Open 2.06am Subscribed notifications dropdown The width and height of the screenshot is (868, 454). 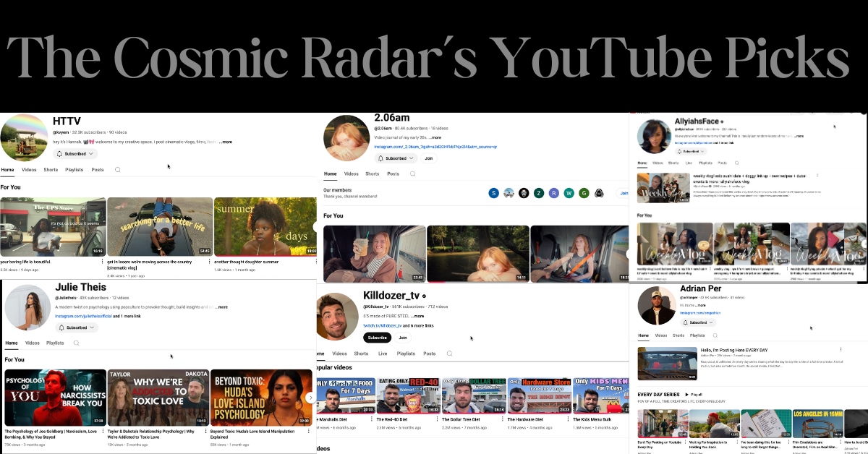[396, 158]
